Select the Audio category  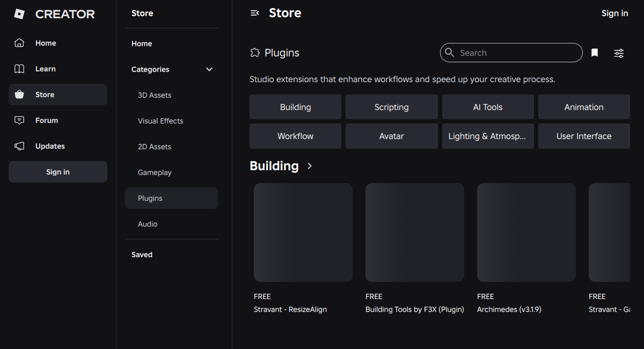tap(171, 224)
